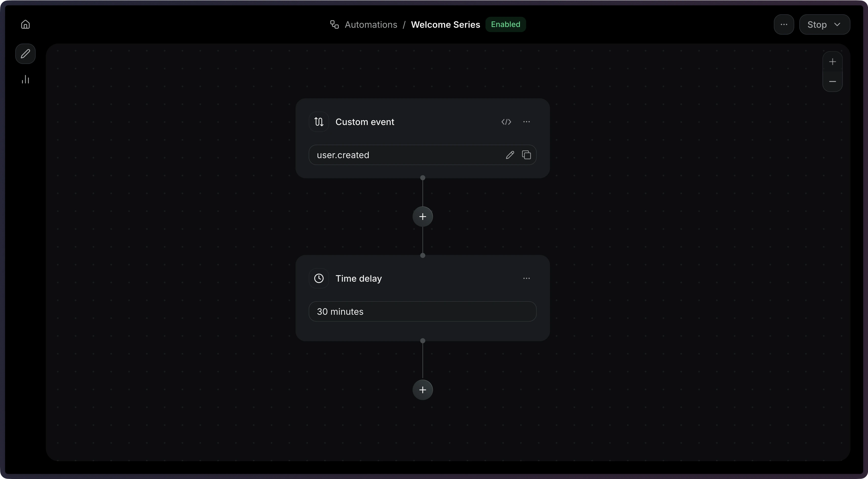View code for the Custom event trigger
The image size is (868, 479).
506,122
